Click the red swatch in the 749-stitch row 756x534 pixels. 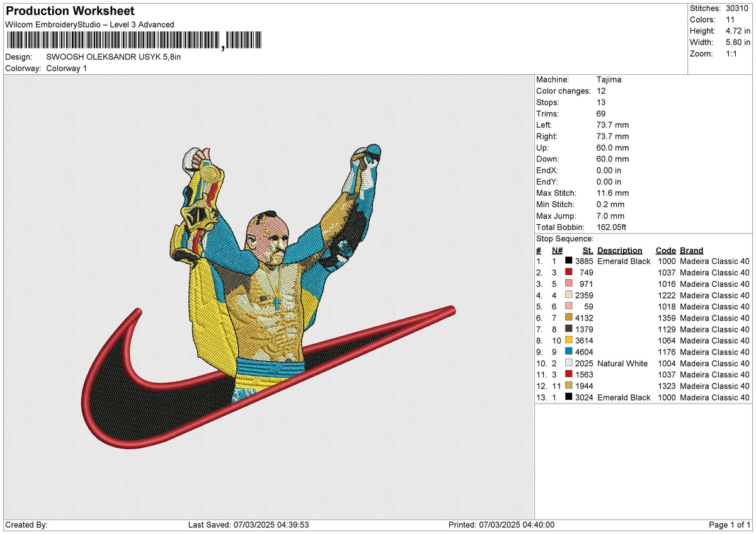[x=568, y=272]
